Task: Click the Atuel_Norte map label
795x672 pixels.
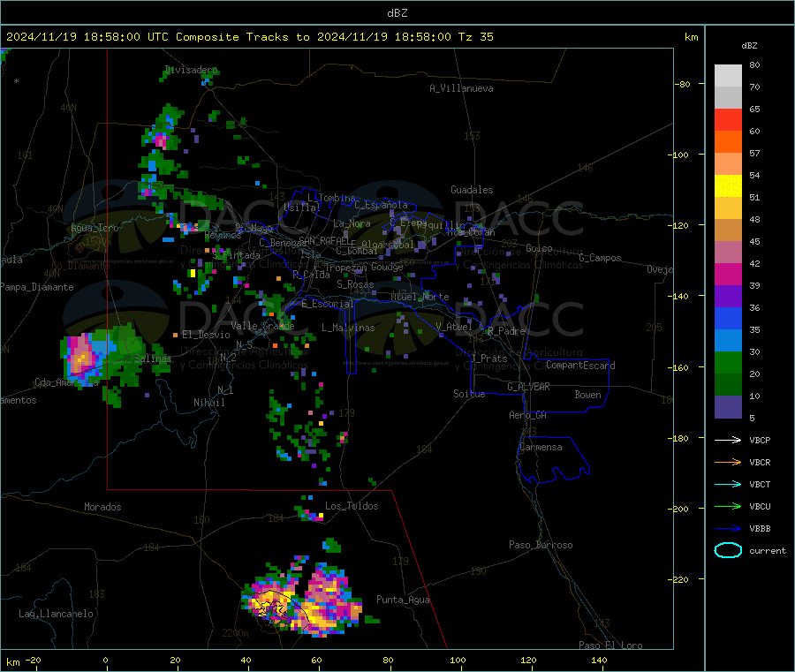Action: pyautogui.click(x=420, y=297)
